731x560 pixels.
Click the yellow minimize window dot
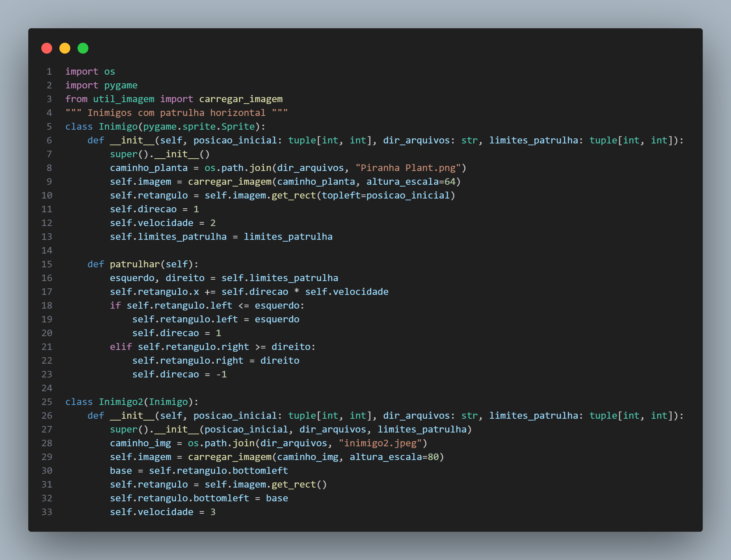tap(65, 48)
